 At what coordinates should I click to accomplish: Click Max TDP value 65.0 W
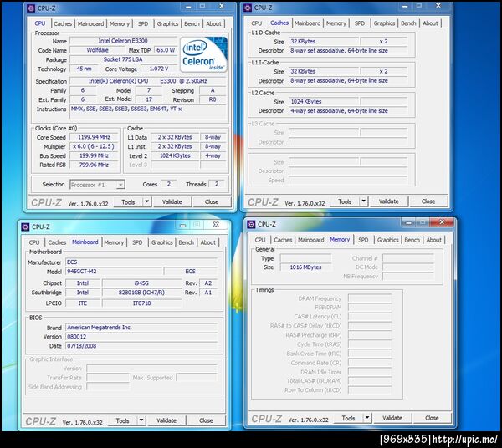click(x=166, y=50)
